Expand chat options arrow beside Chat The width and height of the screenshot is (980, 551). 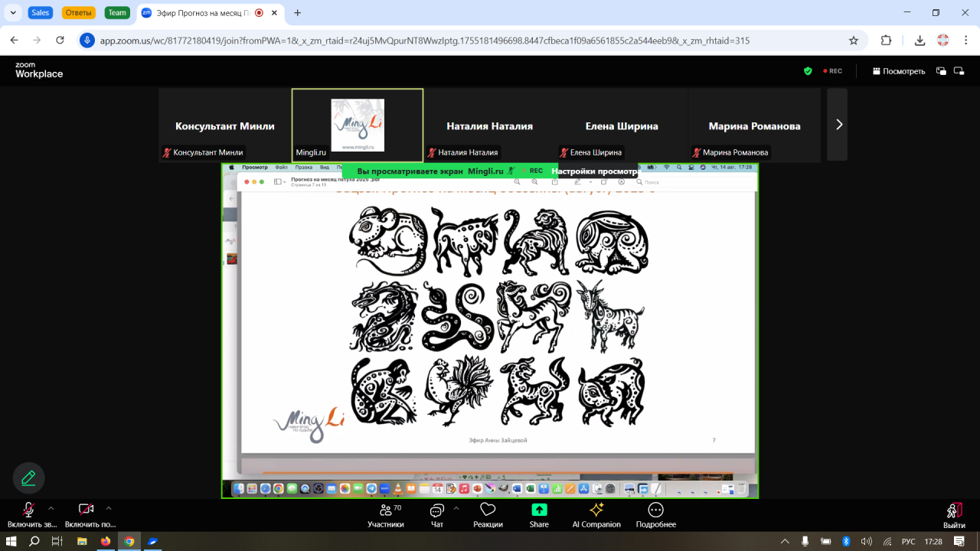coord(456,507)
